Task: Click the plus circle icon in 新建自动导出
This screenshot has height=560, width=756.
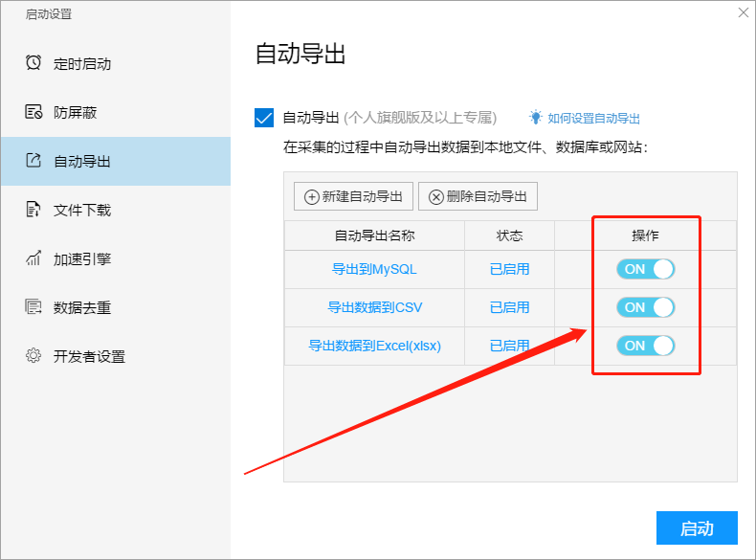Action: pos(311,197)
